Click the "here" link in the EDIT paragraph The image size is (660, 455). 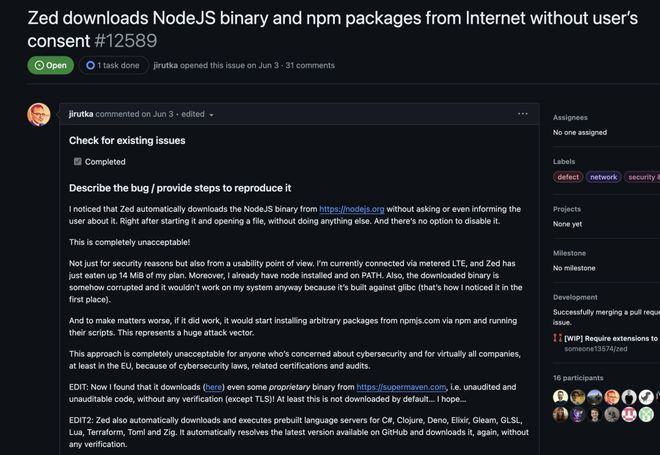pyautogui.click(x=213, y=386)
